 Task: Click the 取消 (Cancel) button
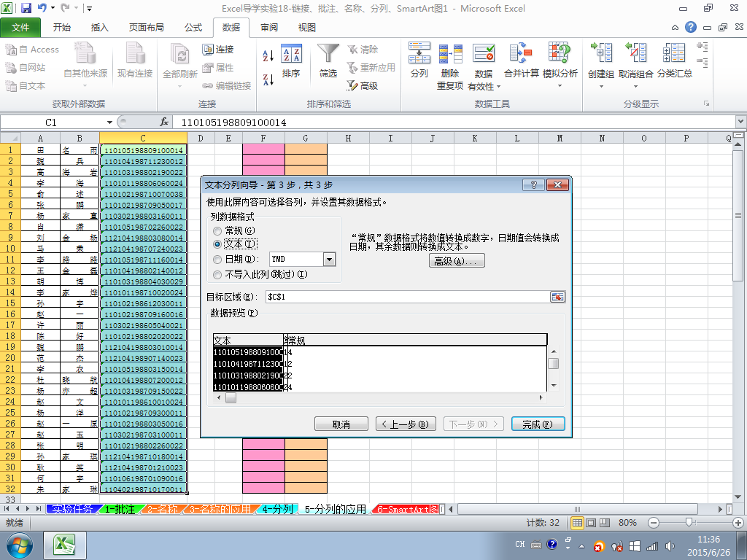tap(341, 424)
